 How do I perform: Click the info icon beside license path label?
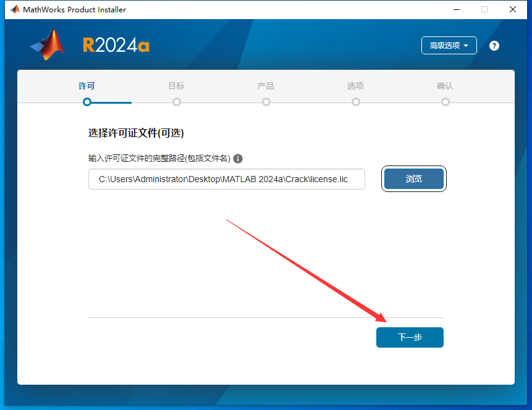(238, 158)
